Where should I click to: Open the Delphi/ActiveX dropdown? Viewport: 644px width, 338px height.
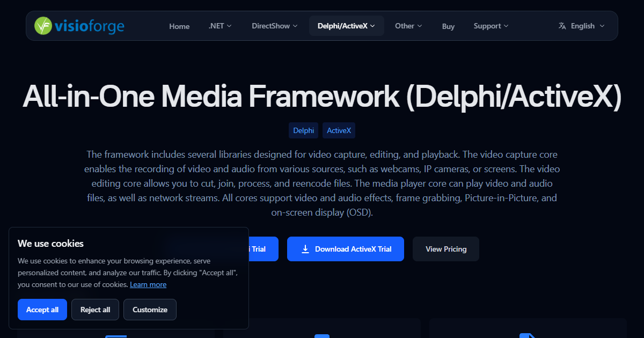346,25
